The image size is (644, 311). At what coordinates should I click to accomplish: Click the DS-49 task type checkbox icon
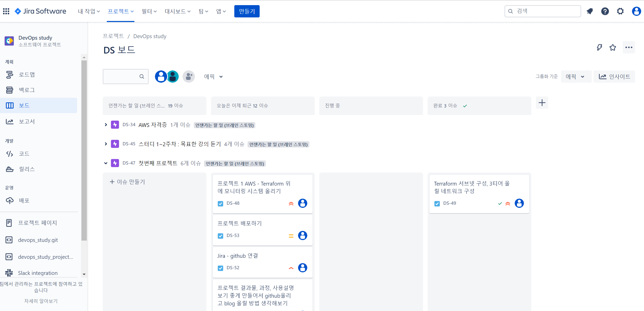click(437, 203)
